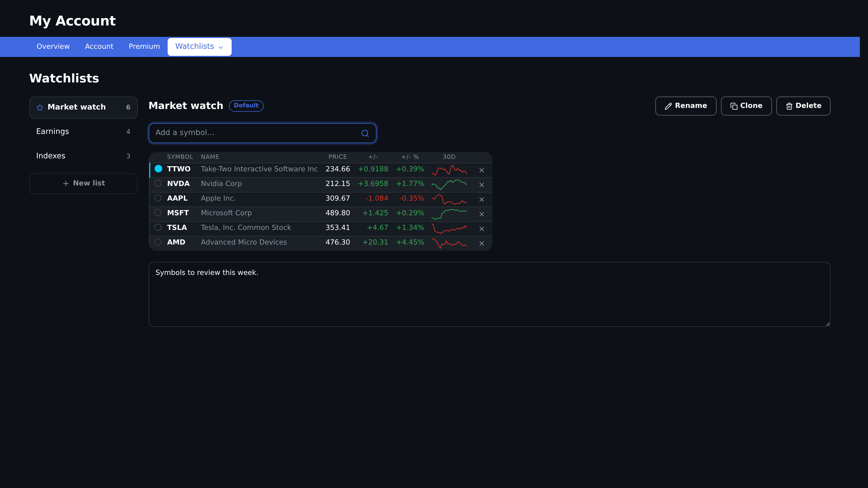Click the AMD 30D sparkline

click(x=449, y=243)
